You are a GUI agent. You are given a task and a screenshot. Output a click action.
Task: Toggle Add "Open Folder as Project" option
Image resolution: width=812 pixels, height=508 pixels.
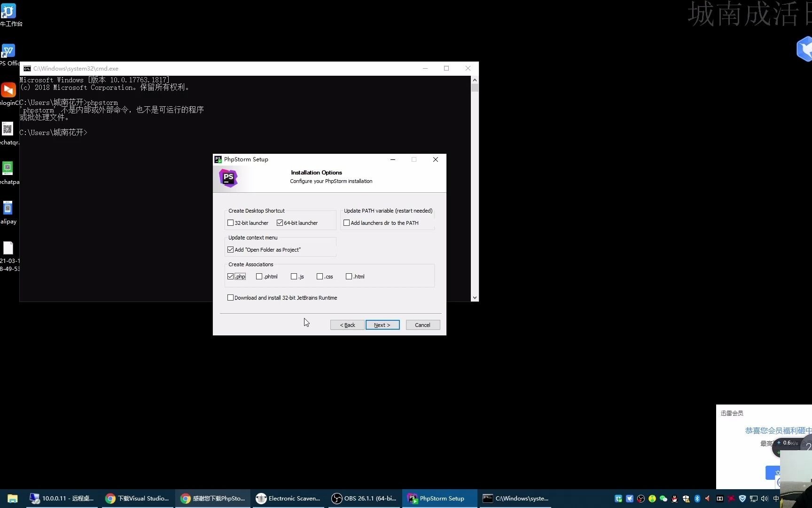tap(230, 250)
